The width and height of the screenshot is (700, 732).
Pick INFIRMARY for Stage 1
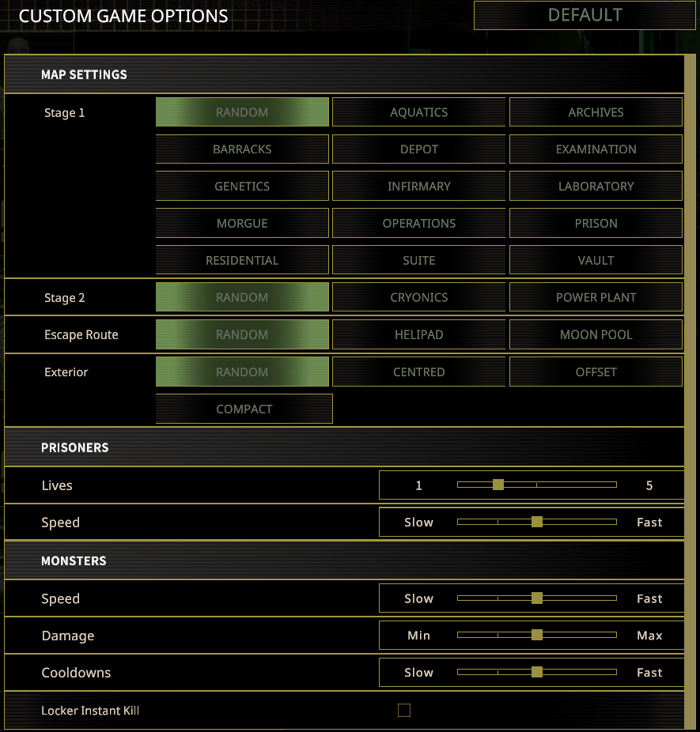(418, 187)
